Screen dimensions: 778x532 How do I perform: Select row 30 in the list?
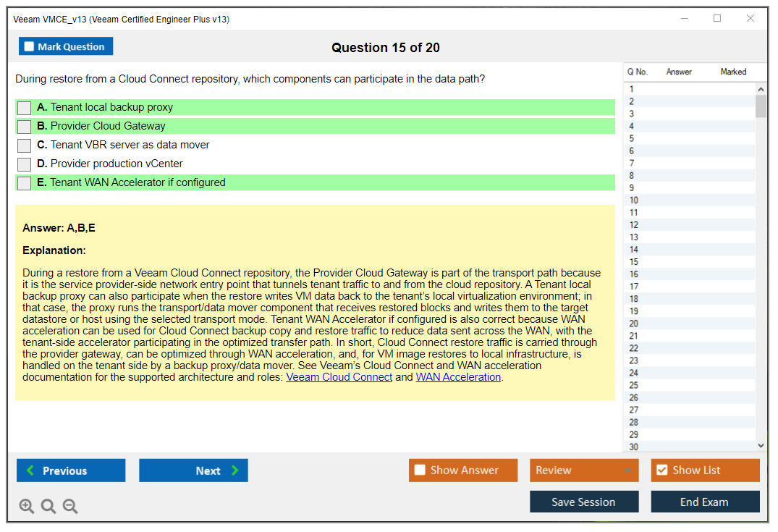click(x=689, y=446)
